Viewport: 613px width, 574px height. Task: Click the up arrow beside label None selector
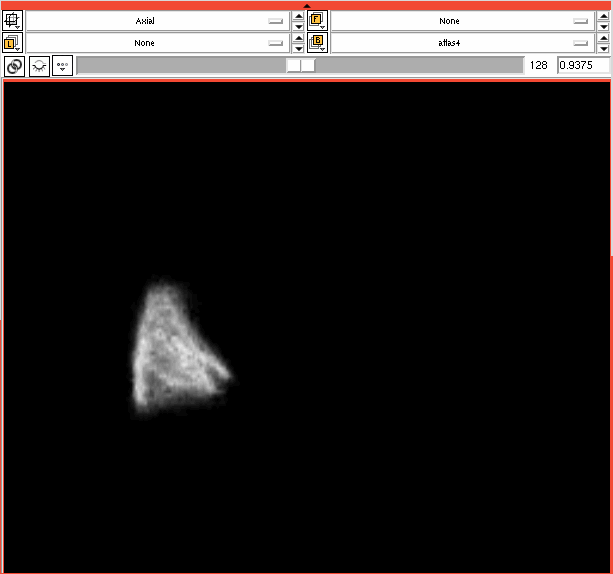coord(298,38)
